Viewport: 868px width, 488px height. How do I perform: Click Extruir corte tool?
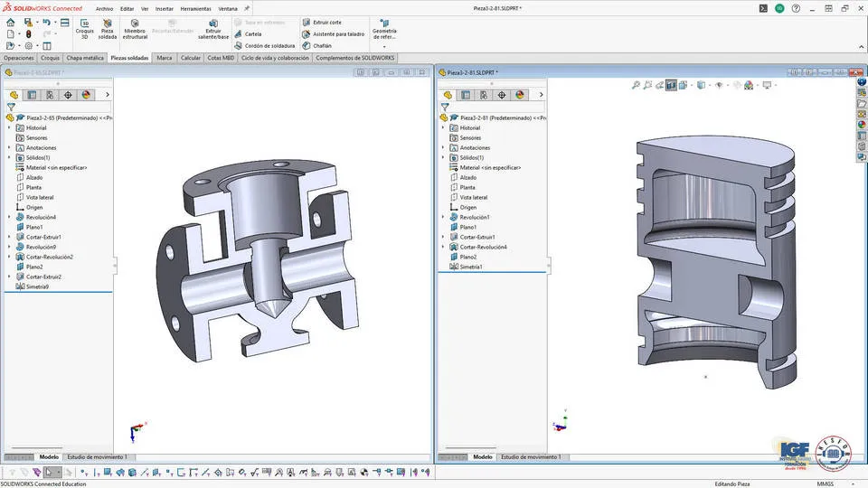(x=322, y=22)
